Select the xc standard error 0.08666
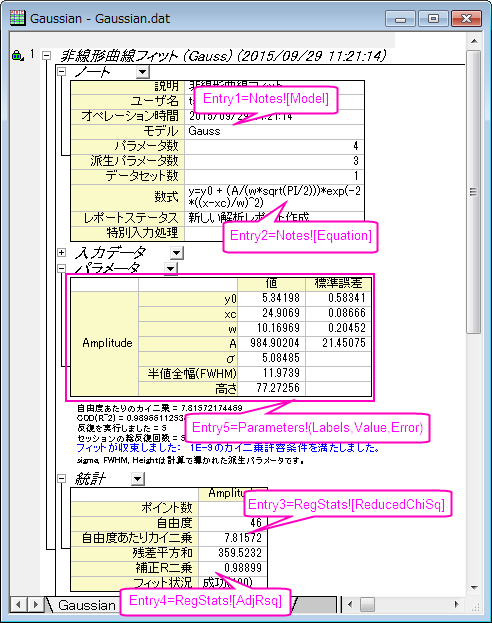This screenshot has width=492, height=623. pyautogui.click(x=339, y=313)
